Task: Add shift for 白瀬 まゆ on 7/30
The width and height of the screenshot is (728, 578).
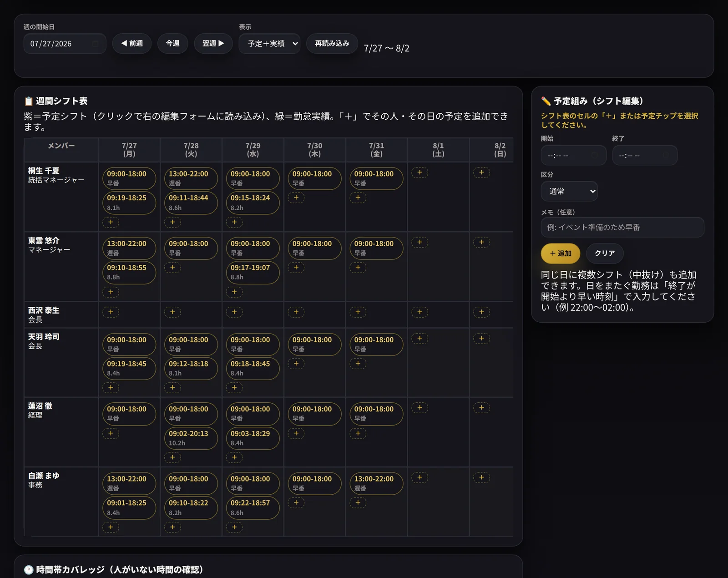Action: (296, 502)
